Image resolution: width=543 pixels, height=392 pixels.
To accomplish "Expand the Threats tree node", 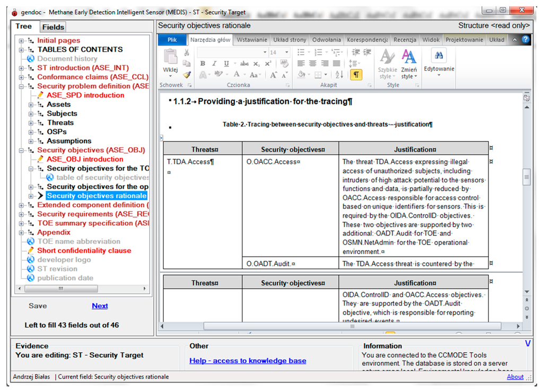I will point(31,123).
